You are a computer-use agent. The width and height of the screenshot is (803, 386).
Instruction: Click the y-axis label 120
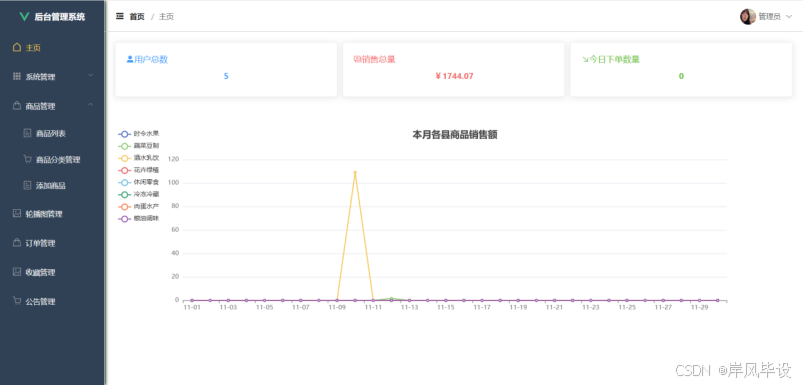pyautogui.click(x=173, y=159)
